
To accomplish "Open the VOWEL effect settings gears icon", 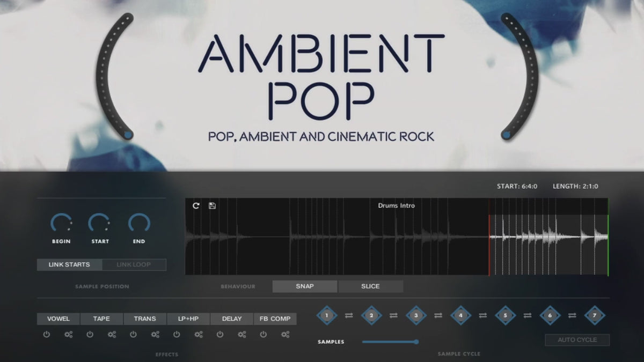I will (x=68, y=335).
